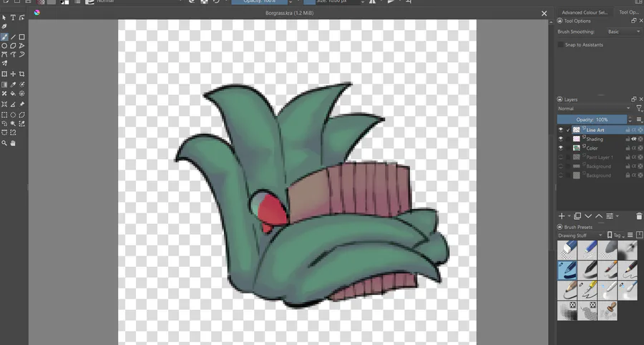Screen dimensions: 644x345
Task: Select the Assistant tool
Action: pyautogui.click(x=4, y=105)
